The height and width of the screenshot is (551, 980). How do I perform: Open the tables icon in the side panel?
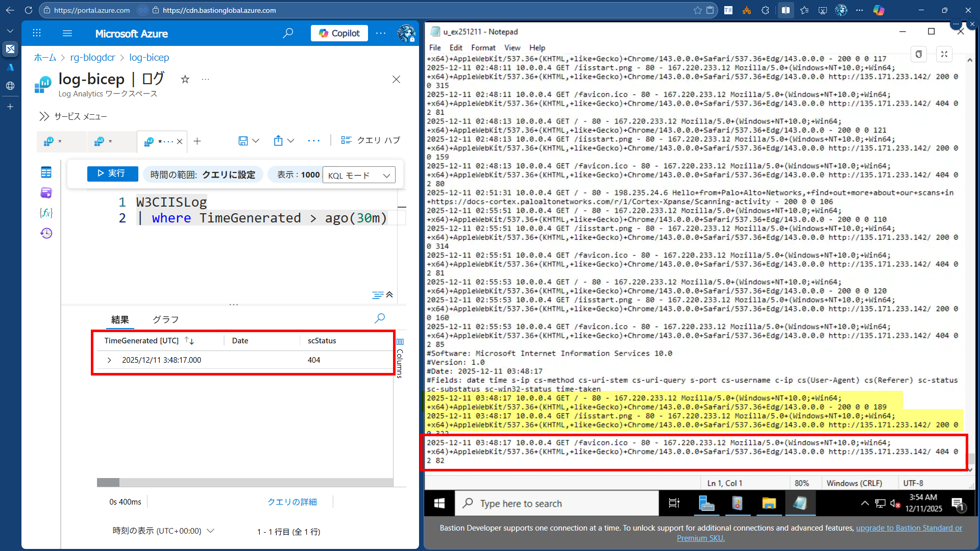click(46, 172)
